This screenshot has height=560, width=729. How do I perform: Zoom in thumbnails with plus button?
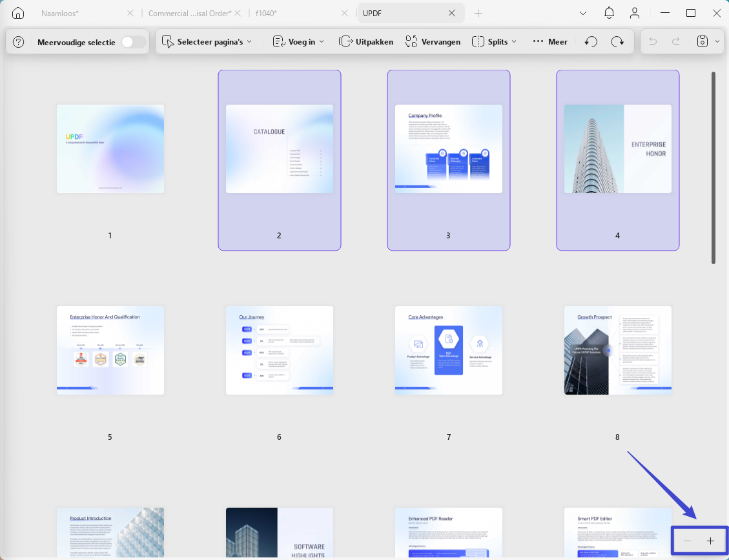tap(710, 541)
